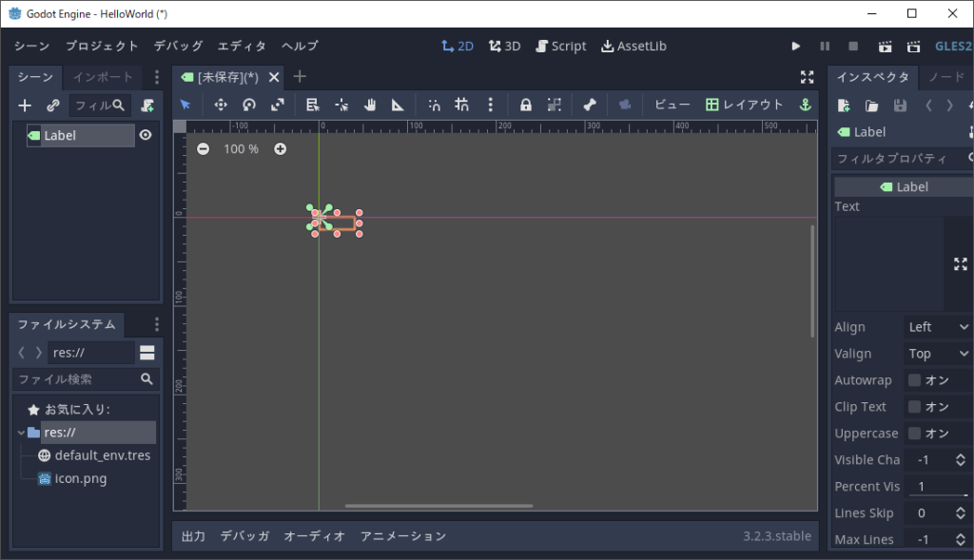This screenshot has width=974, height=560.
Task: Enable the Uppercase checkbox
Action: pyautogui.click(x=914, y=434)
